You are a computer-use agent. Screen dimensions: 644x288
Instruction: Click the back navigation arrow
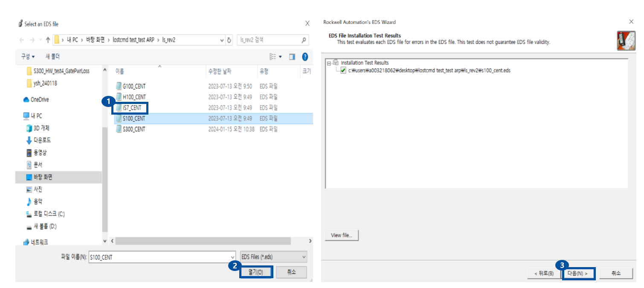(21, 40)
